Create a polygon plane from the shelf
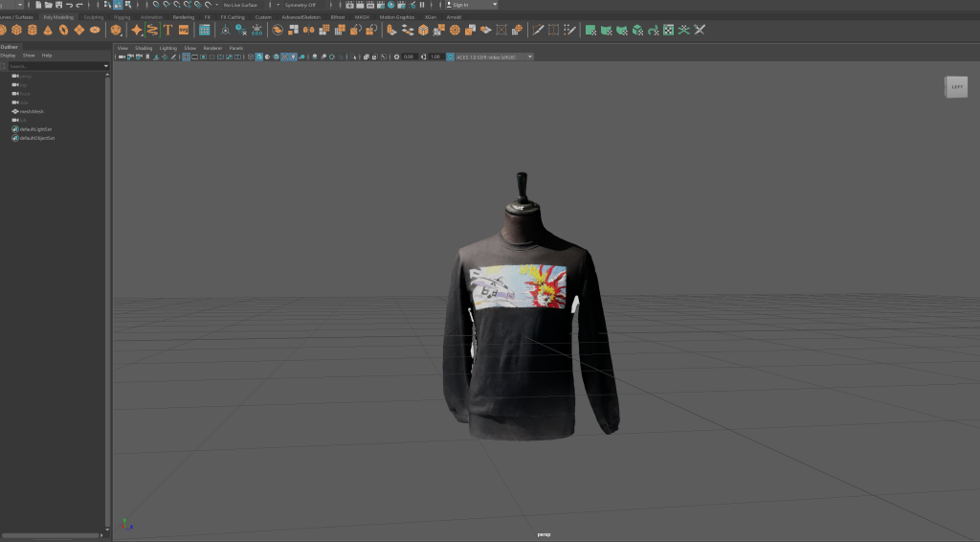 pos(79,30)
